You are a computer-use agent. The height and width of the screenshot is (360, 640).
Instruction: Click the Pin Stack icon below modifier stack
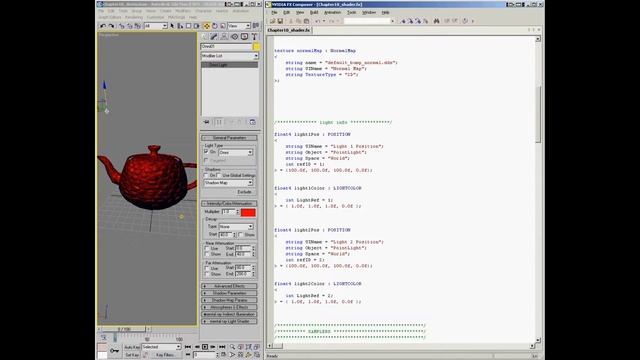(207, 122)
